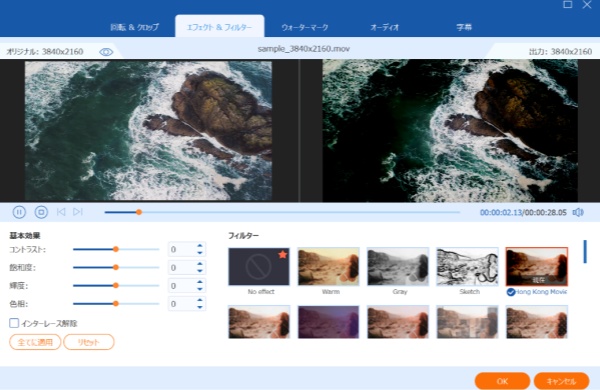The height and width of the screenshot is (390, 600).
Task: Open the オーディオ tab
Action: click(384, 27)
